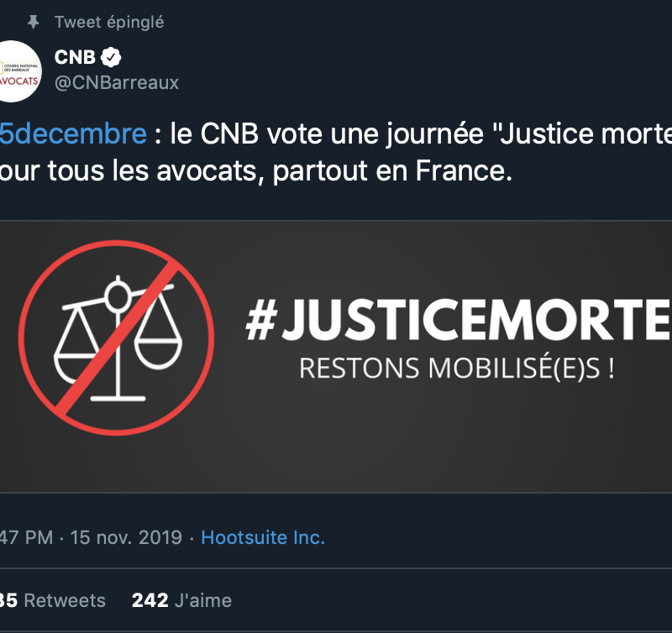
Task: Open the CNB display name profile link
Action: pos(75,58)
